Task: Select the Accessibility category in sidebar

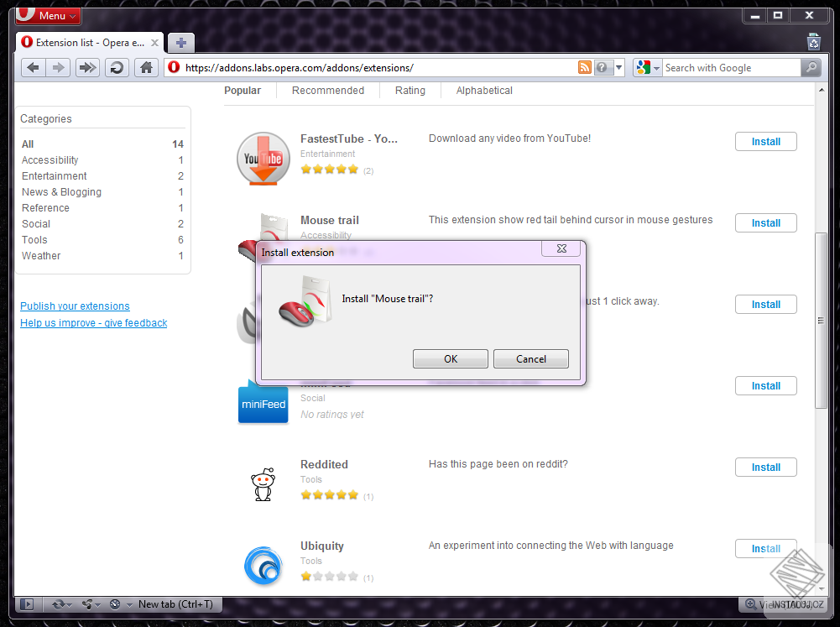Action: coord(102,159)
